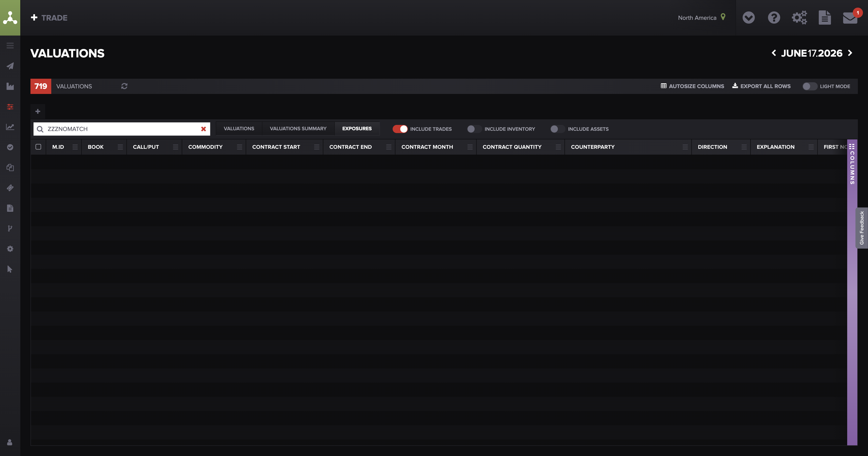Image resolution: width=868 pixels, height=456 pixels.
Task: Click the ticket tag sidebar icon
Action: (10, 188)
